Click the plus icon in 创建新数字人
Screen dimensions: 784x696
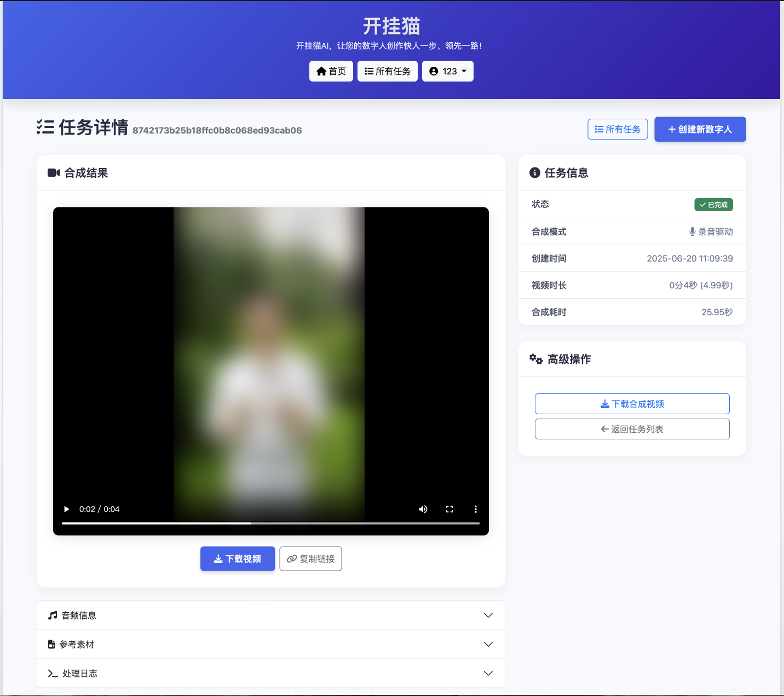click(x=672, y=129)
